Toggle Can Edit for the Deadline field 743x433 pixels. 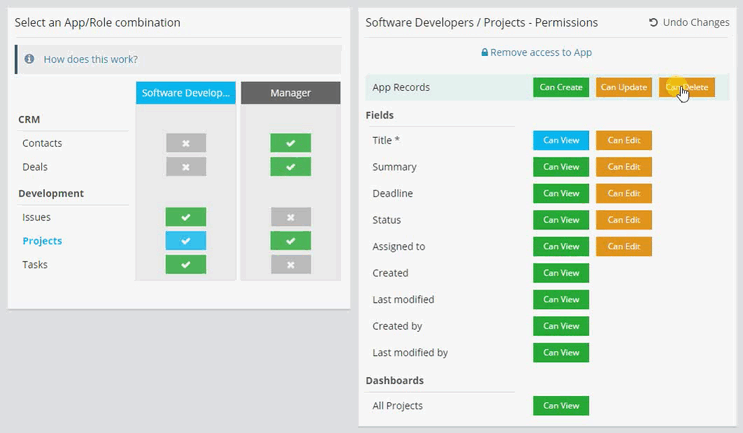tap(624, 193)
